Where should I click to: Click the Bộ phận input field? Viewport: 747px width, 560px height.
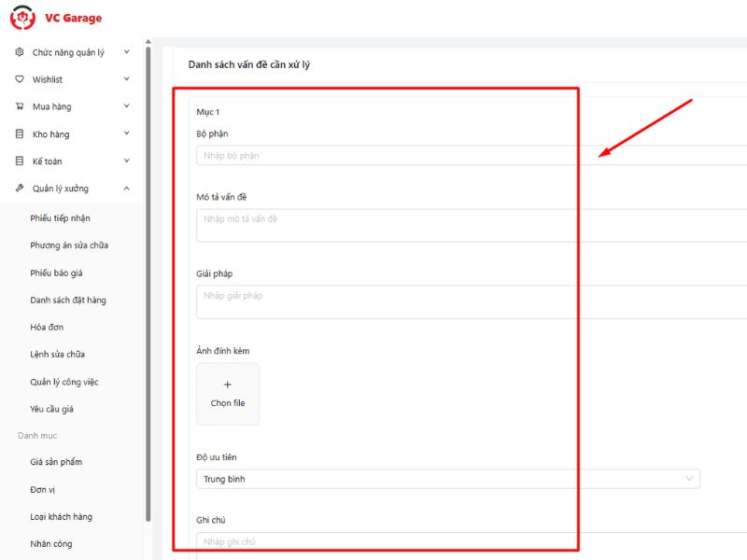pyautogui.click(x=467, y=156)
